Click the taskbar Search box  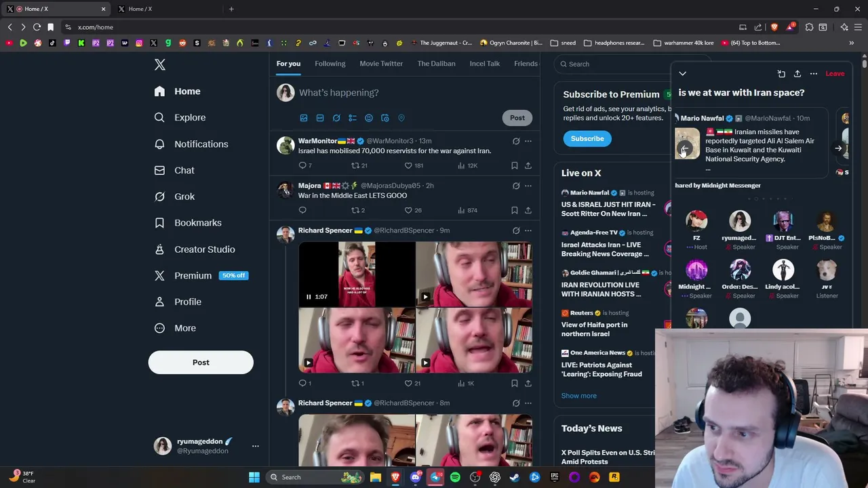(x=315, y=477)
